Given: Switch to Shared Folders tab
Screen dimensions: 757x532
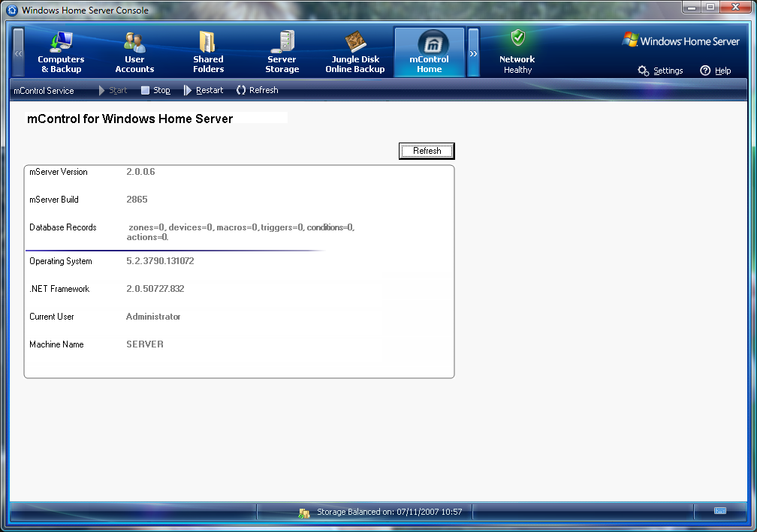Looking at the screenshot, I should click(208, 52).
